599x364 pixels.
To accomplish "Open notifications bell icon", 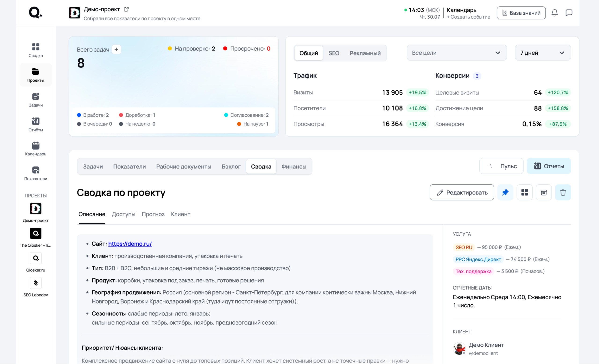I will [555, 13].
